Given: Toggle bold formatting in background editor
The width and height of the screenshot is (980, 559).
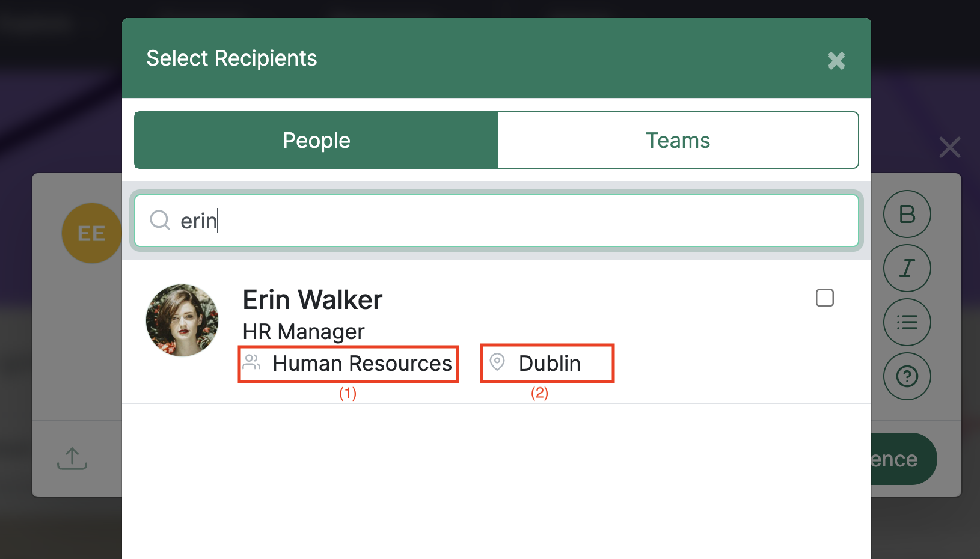Looking at the screenshot, I should click(x=907, y=214).
